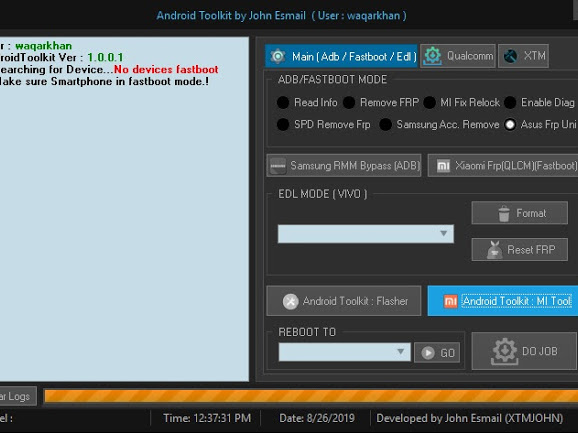The image size is (578, 433).
Task: Select Samsung Acc. Remove radio button
Action: [439, 125]
